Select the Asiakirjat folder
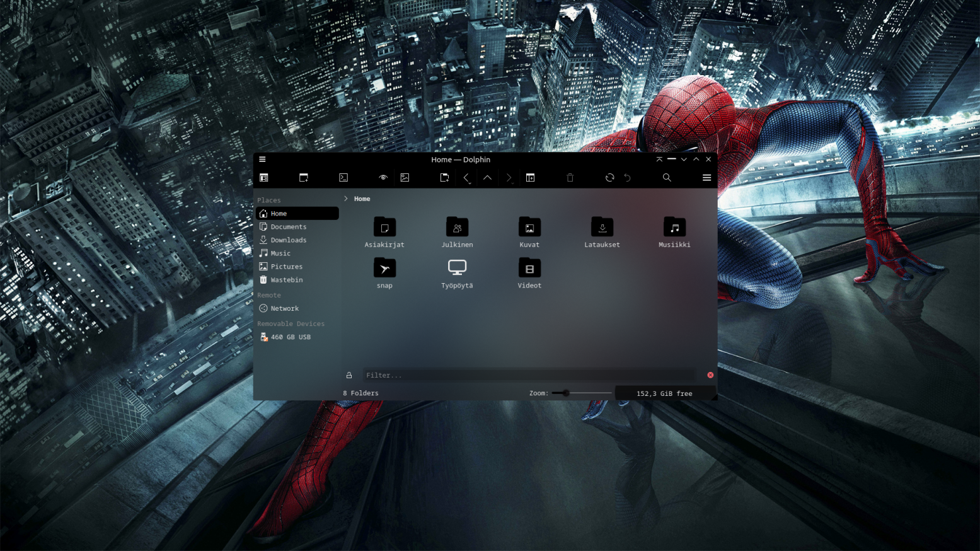 (x=384, y=232)
